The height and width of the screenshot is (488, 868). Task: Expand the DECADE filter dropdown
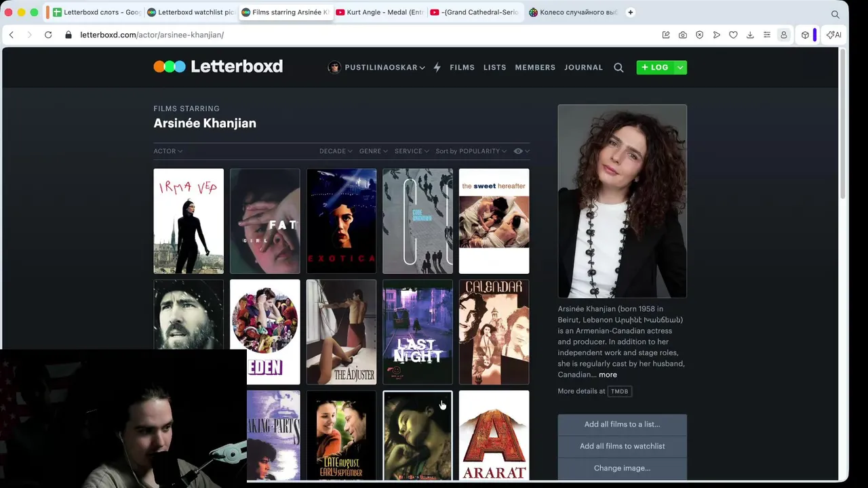(336, 151)
